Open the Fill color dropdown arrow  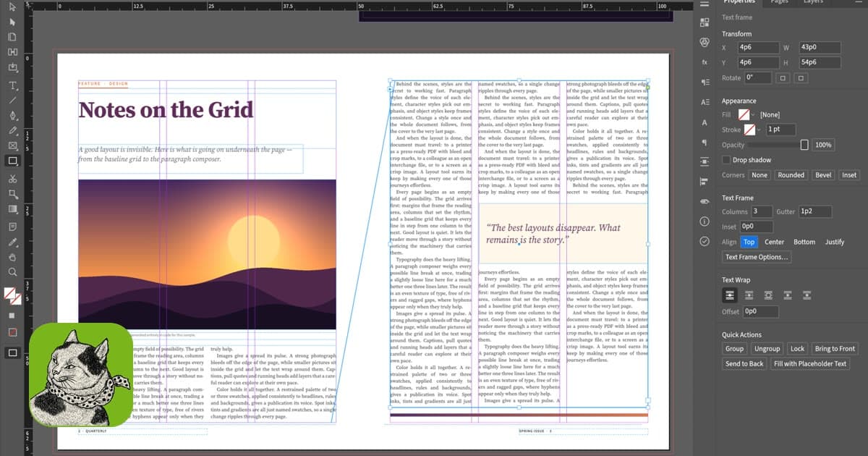(753, 114)
